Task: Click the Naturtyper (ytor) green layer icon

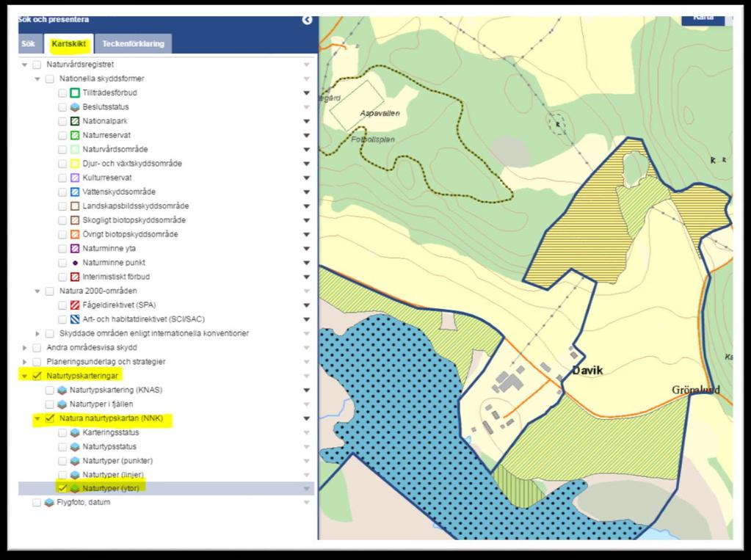Action: (x=75, y=489)
